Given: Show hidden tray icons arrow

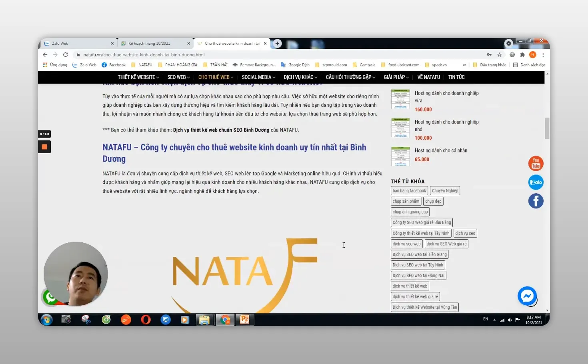Looking at the screenshot, I should click(x=494, y=320).
